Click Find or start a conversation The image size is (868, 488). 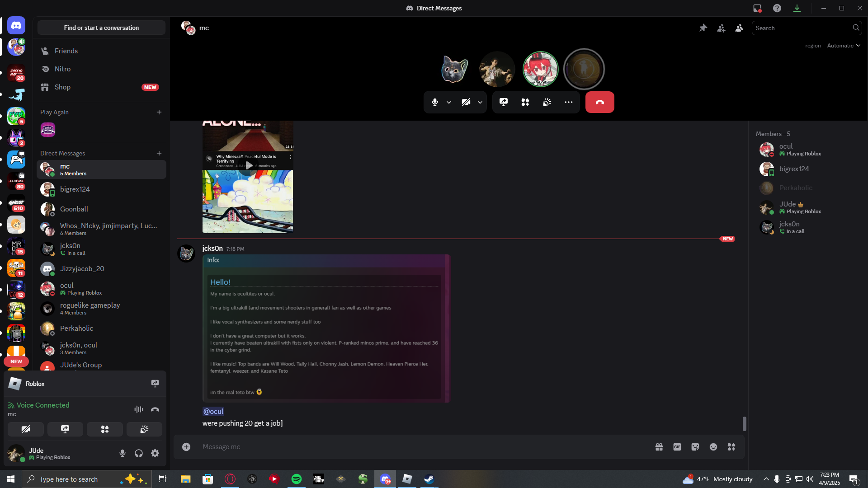click(101, 28)
